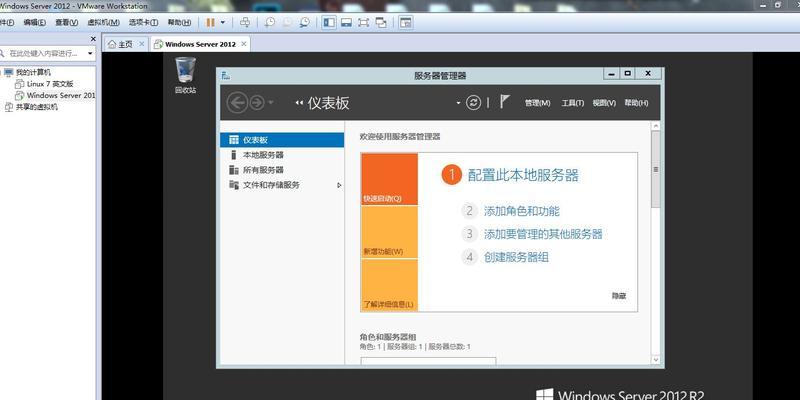Open the 视图(V) menu in Server Manager
This screenshot has width=800, height=400.
[x=604, y=103]
